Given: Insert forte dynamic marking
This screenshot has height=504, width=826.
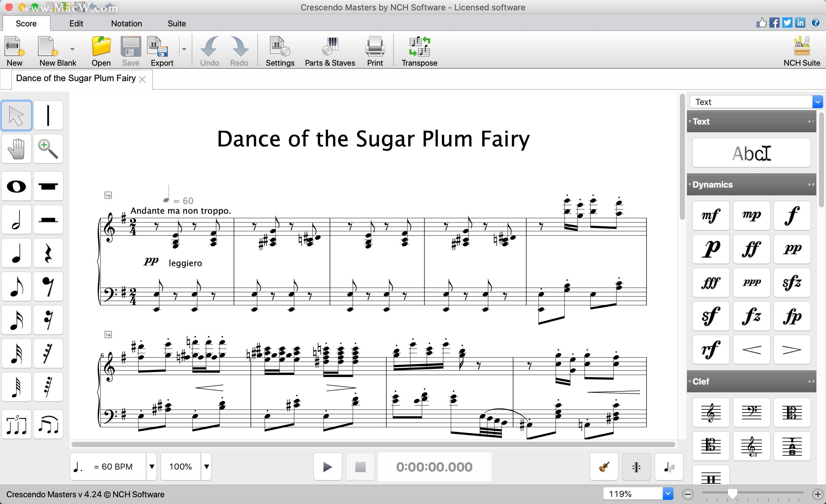Looking at the screenshot, I should click(x=792, y=216).
